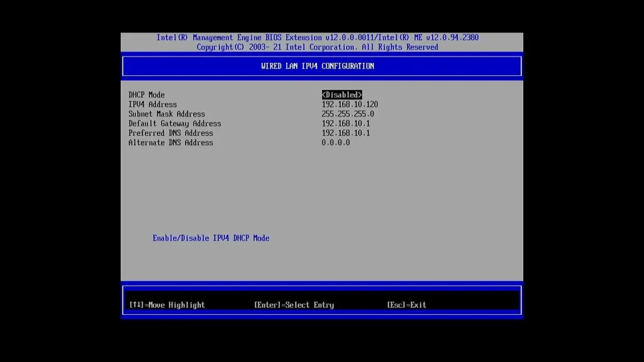
Task: Edit the 255.255.255.0 subnet mask value
Action: (x=348, y=114)
